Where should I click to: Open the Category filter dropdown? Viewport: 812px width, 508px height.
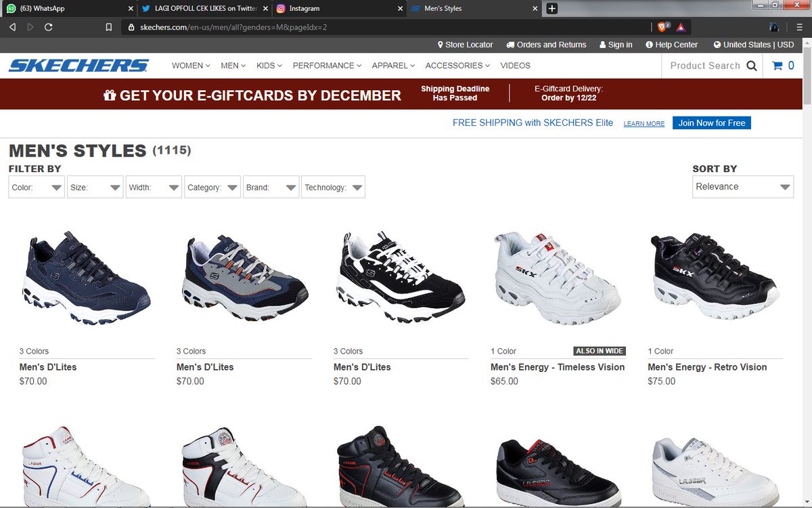click(x=213, y=188)
